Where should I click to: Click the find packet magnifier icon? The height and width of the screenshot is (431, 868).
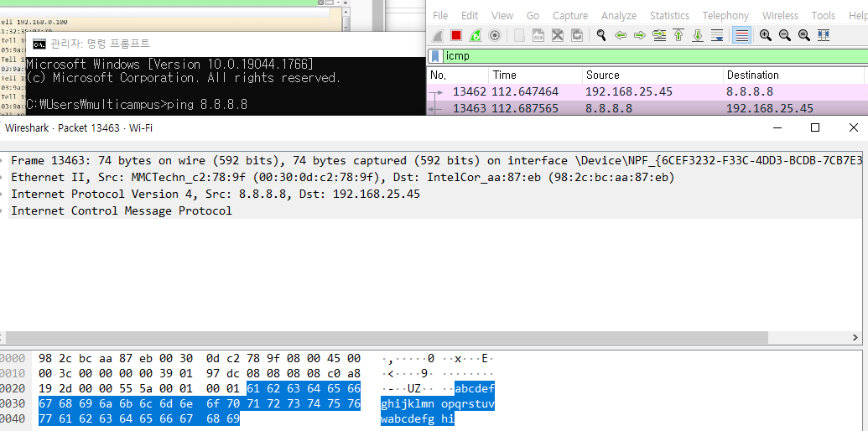coord(601,35)
